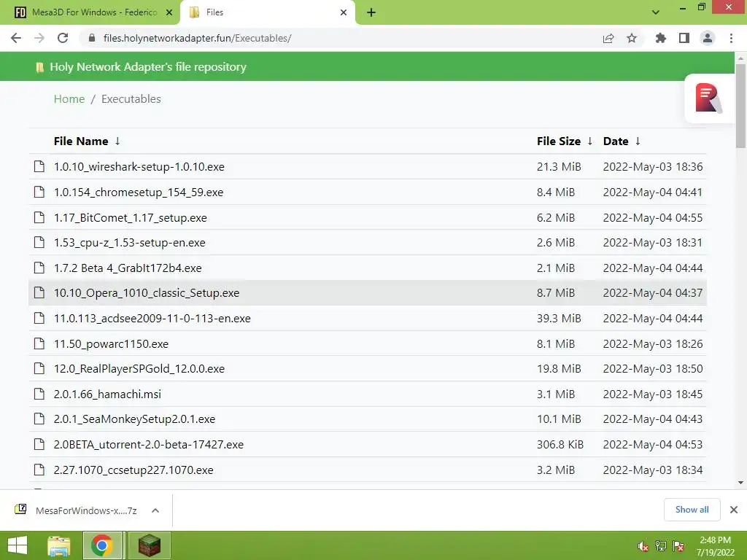Download 1.0.154_chromesetup_154_59.exe

pos(138,192)
